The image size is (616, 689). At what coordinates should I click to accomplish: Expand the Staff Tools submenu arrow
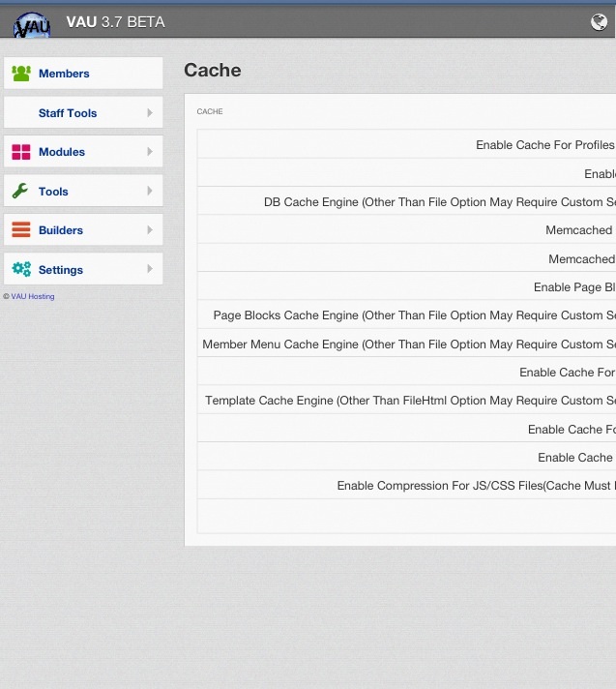(x=150, y=113)
